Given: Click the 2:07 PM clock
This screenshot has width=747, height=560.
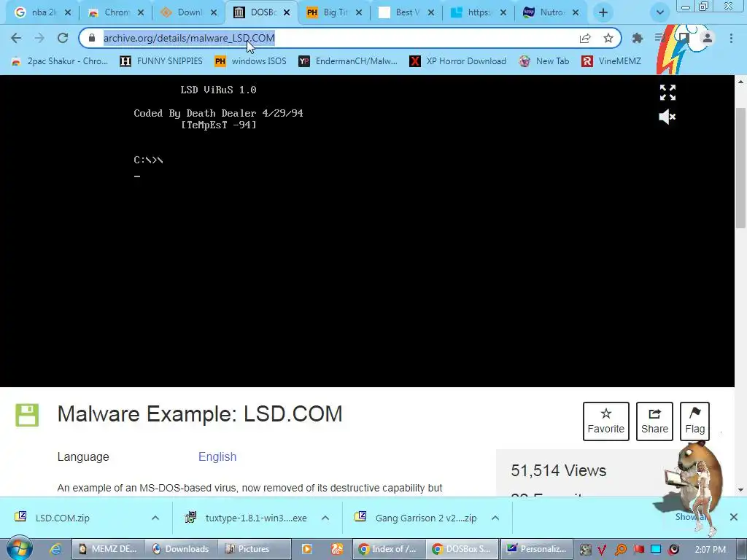Looking at the screenshot, I should pos(710,550).
